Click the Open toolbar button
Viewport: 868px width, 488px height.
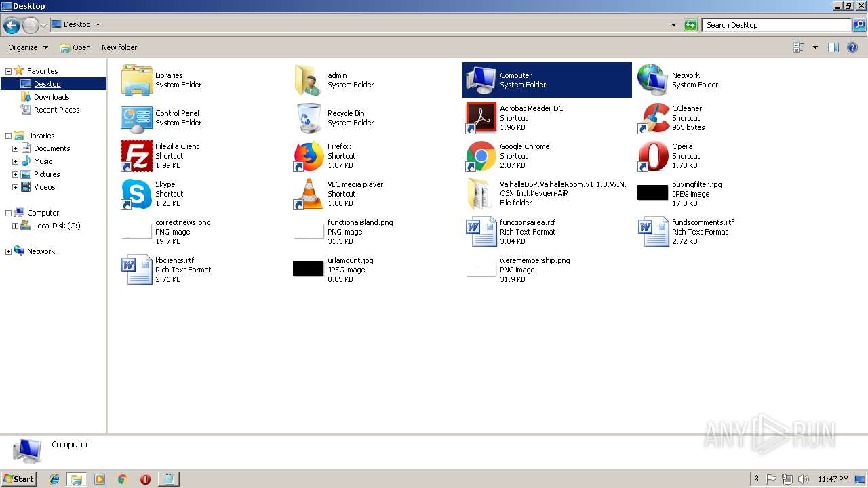[75, 47]
